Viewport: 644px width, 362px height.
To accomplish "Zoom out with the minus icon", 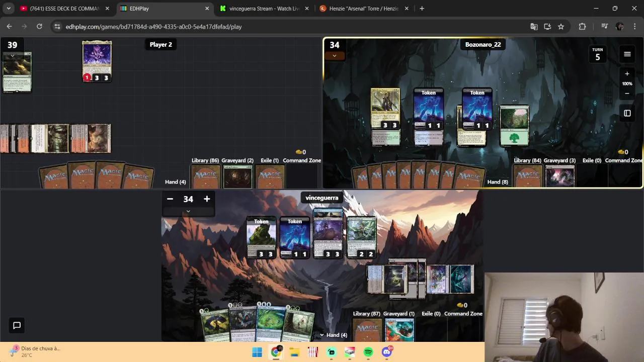I will [627, 94].
